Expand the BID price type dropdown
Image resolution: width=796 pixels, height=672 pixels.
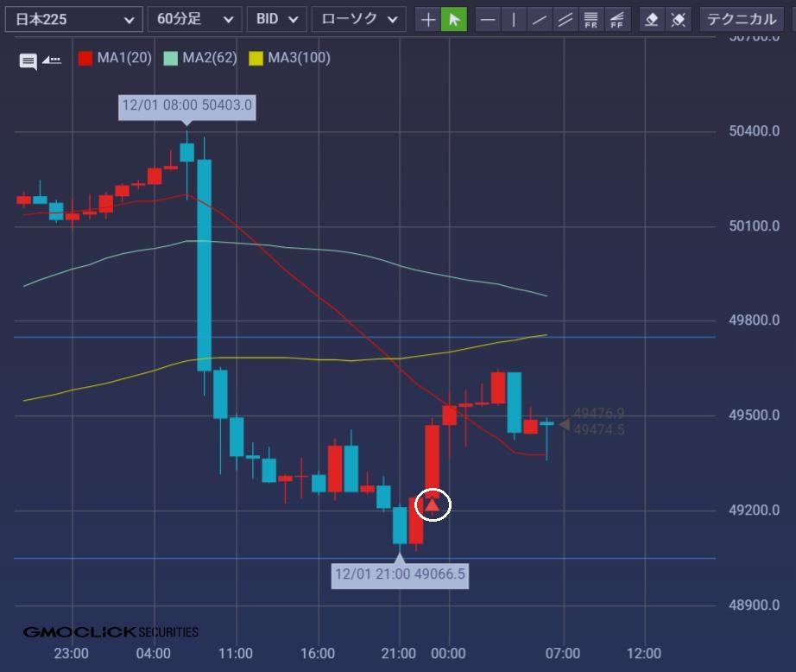coord(276,19)
